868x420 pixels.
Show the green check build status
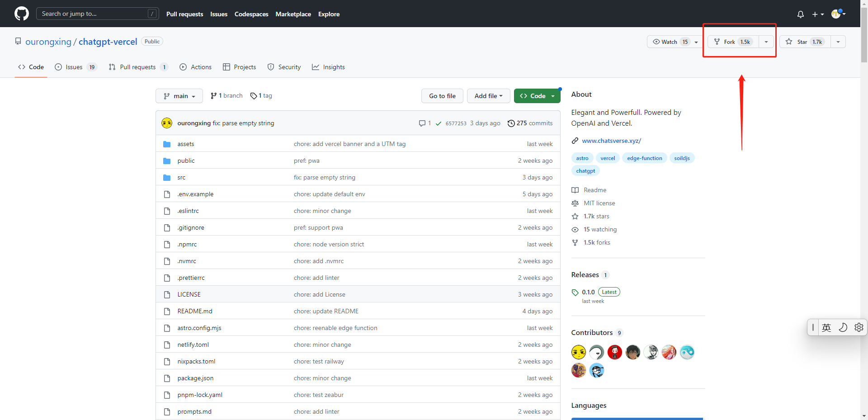pyautogui.click(x=438, y=123)
